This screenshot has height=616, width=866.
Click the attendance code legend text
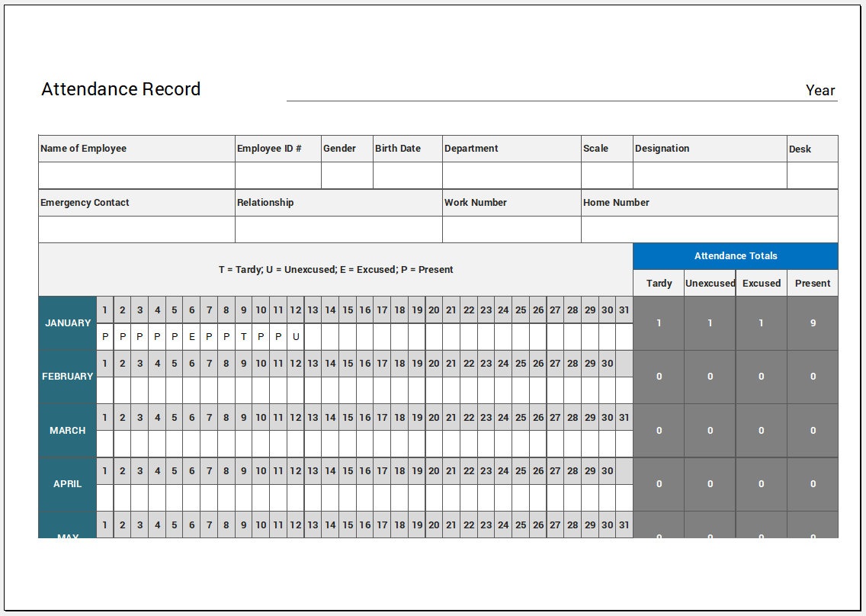point(335,270)
